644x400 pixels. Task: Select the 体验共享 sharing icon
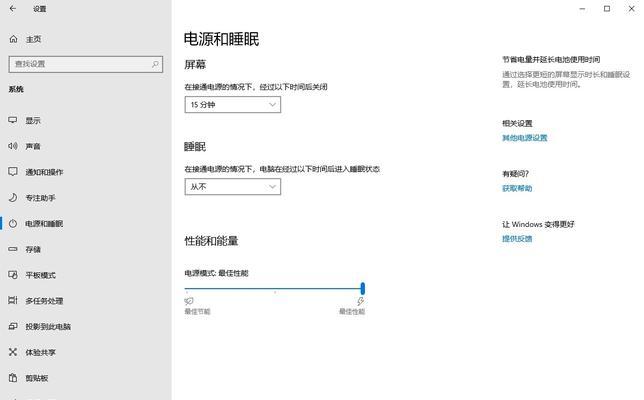click(13, 352)
